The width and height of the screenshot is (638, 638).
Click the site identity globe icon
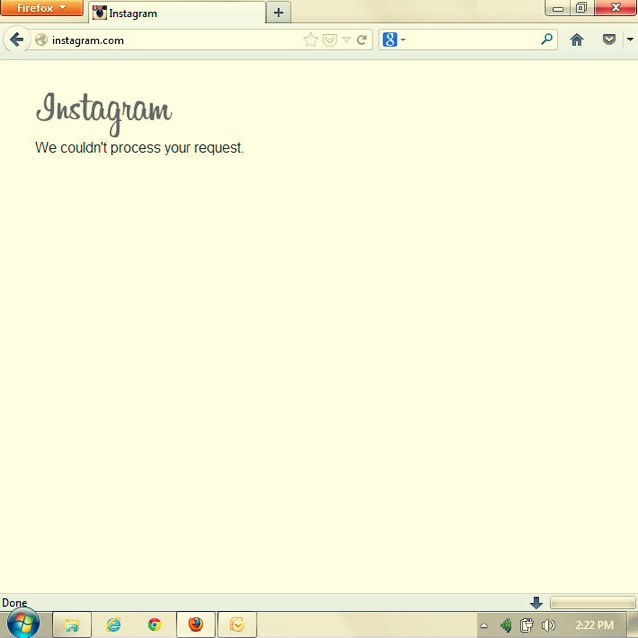[42, 40]
